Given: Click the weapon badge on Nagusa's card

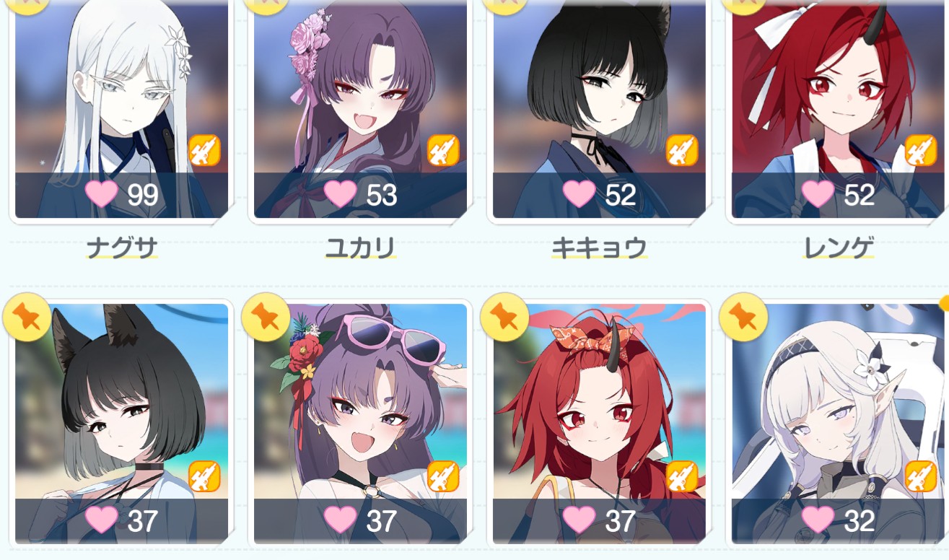Looking at the screenshot, I should pyautogui.click(x=205, y=151).
